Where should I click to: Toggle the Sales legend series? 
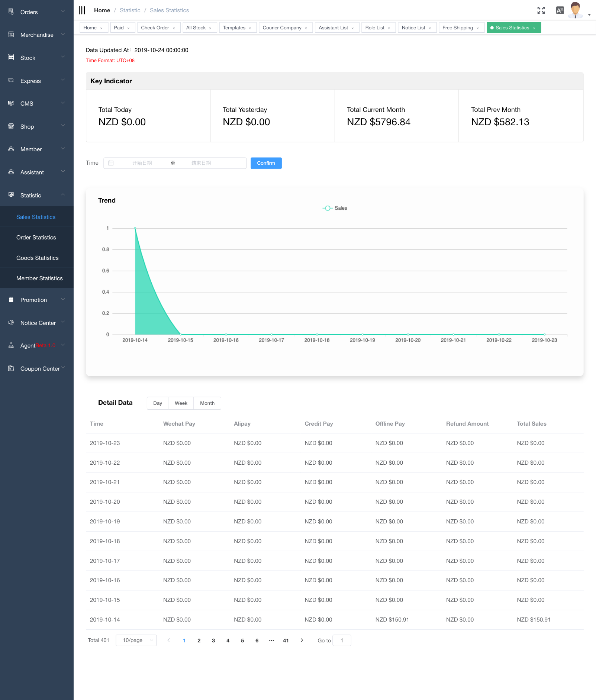click(x=335, y=208)
